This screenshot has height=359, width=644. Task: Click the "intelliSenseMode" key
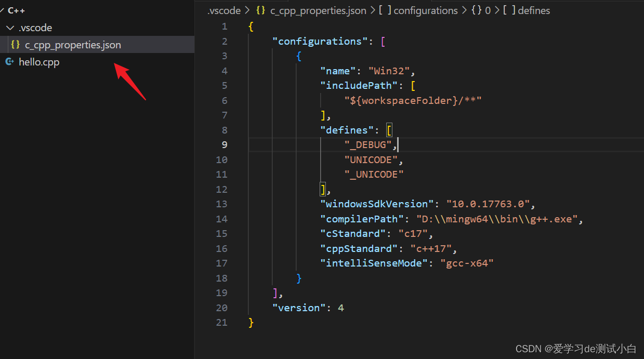coord(374,263)
